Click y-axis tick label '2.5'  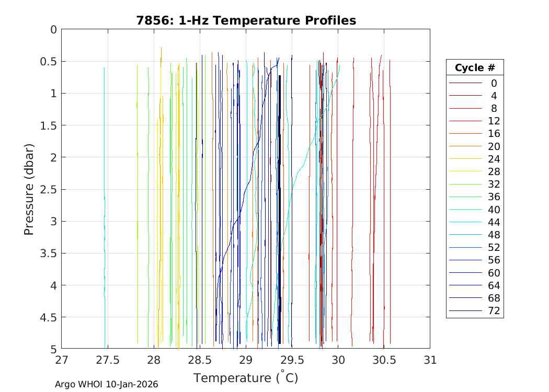click(x=48, y=189)
